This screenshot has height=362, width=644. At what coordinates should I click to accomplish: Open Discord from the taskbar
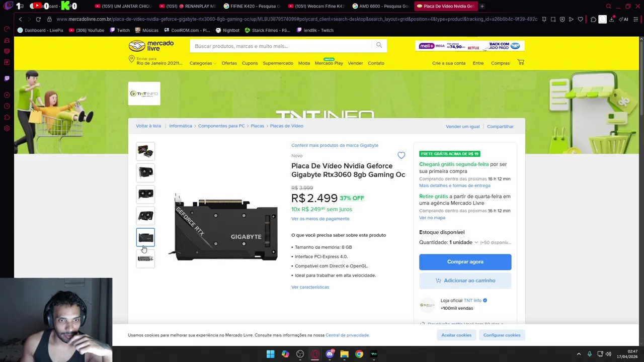[x=330, y=354]
